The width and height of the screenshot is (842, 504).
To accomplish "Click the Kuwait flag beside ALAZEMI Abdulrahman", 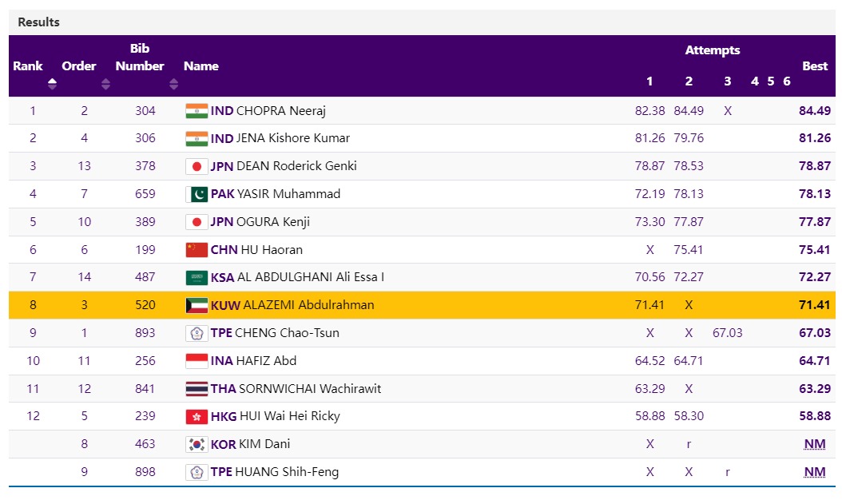I will click(197, 305).
